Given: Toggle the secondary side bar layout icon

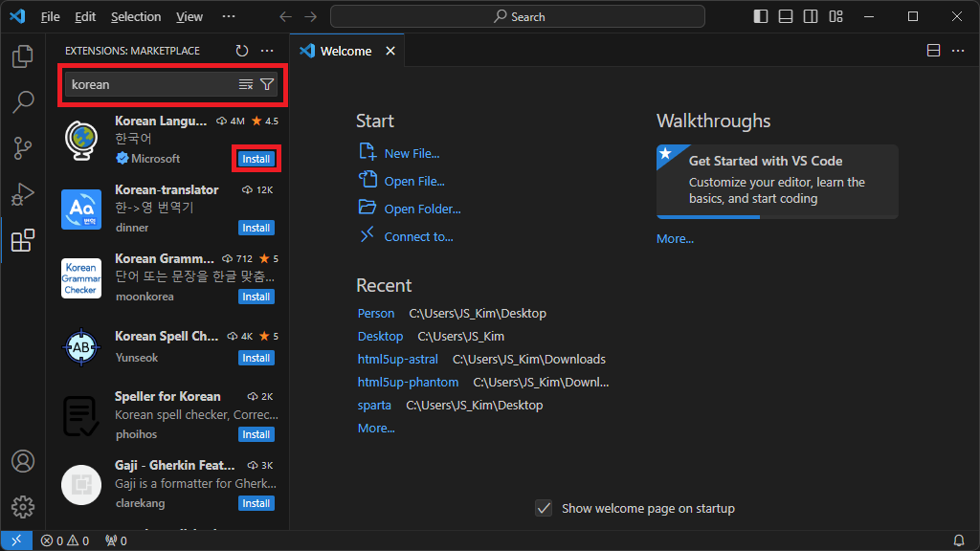Looking at the screenshot, I should 811,17.
